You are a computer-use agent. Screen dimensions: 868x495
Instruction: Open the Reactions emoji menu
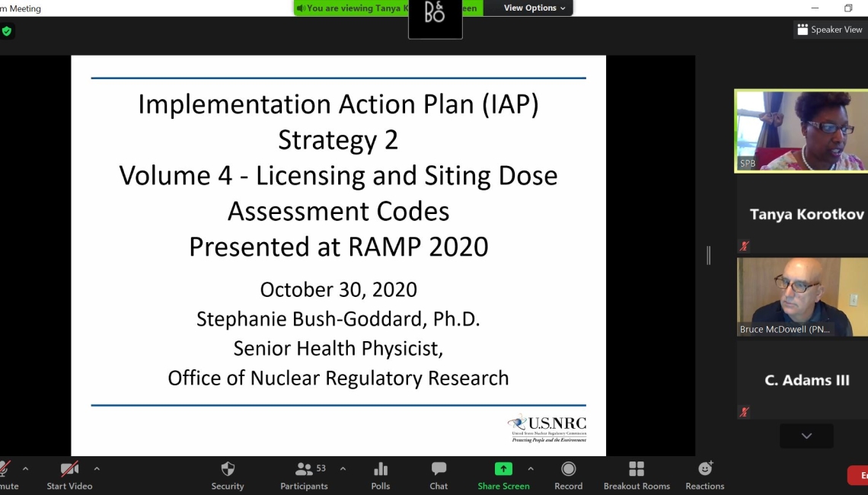[x=705, y=469]
